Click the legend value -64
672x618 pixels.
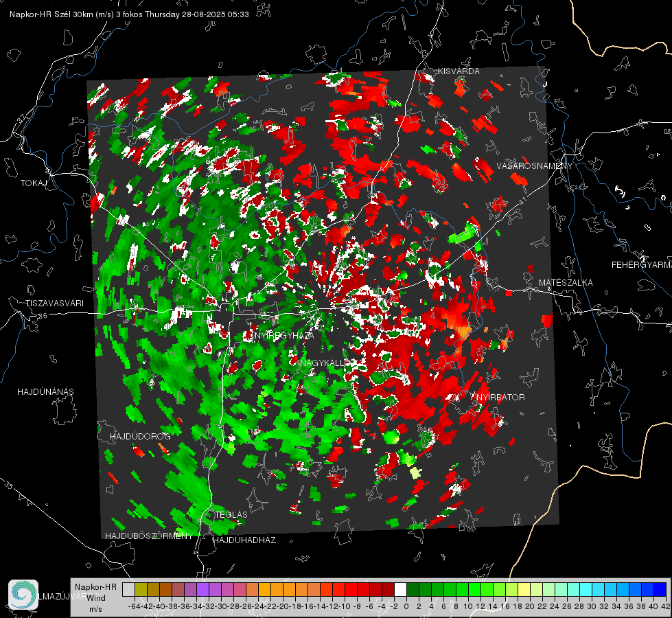tap(134, 606)
